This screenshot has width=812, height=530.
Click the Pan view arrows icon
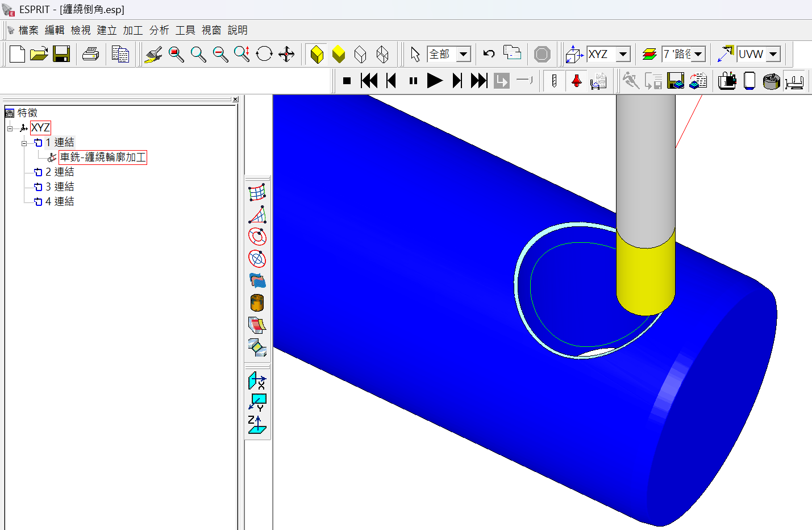(286, 54)
